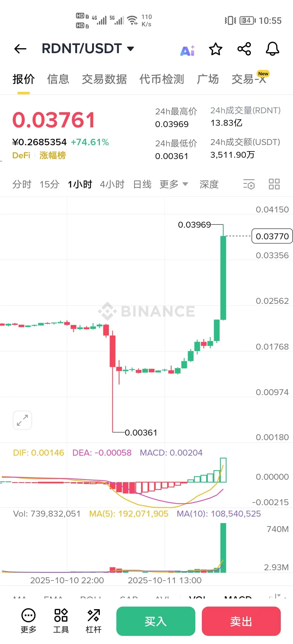Expand the RDNT/USDT pair dropdown

pyautogui.click(x=131, y=49)
